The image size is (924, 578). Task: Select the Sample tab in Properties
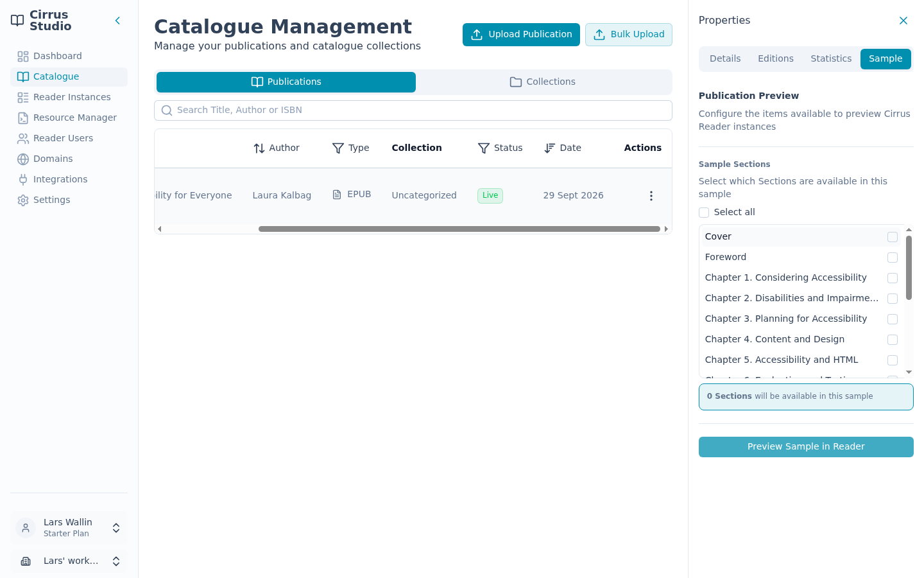[x=886, y=58]
